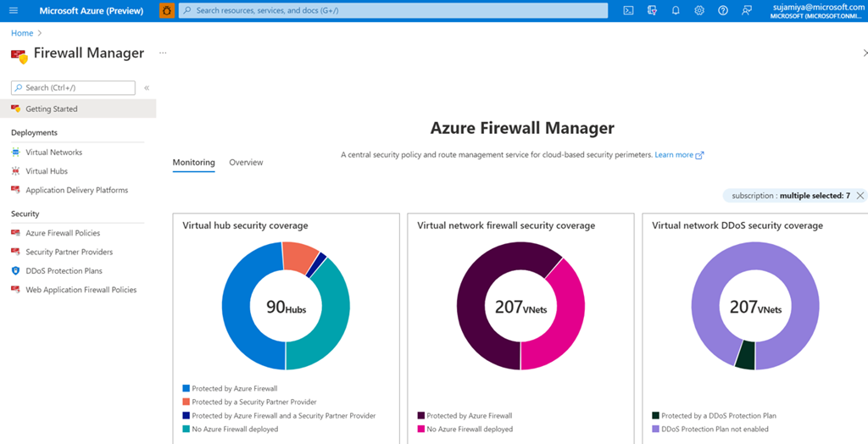Viewport: 868px width, 444px height.
Task: Open the ellipsis menu next to Firewall Manager
Action: pyautogui.click(x=163, y=53)
